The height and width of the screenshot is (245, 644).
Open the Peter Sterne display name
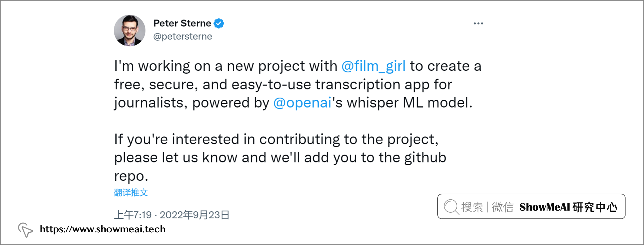click(x=182, y=23)
